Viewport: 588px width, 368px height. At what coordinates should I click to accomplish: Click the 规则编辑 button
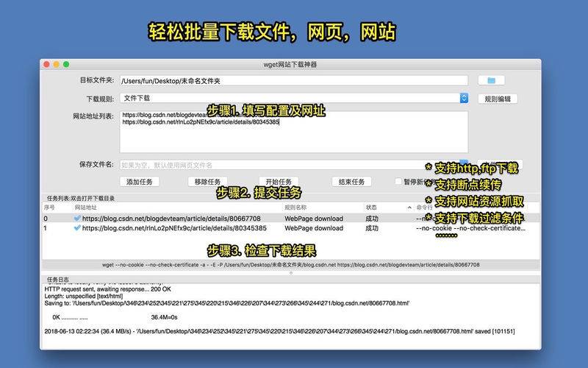tap(498, 99)
